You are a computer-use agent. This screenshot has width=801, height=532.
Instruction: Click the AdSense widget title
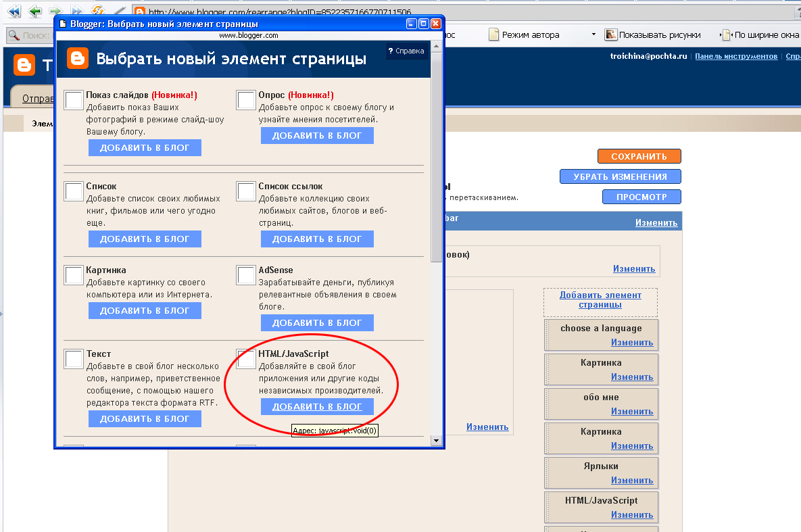point(276,270)
